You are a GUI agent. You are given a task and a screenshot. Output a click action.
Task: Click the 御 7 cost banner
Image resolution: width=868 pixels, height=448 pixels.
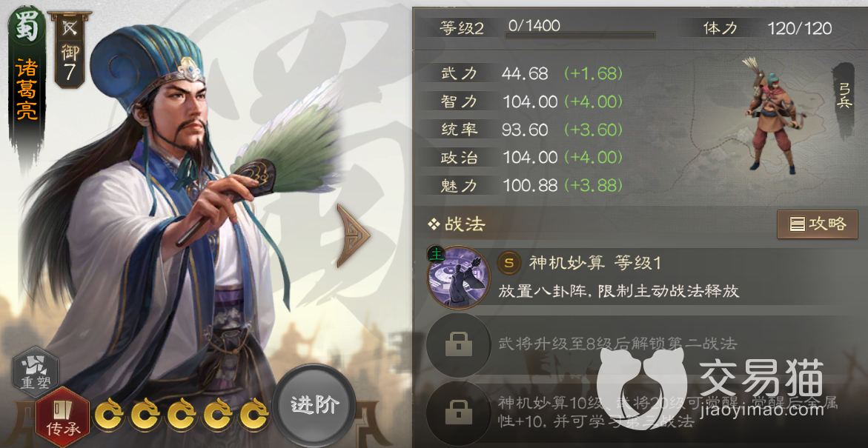coord(70,49)
